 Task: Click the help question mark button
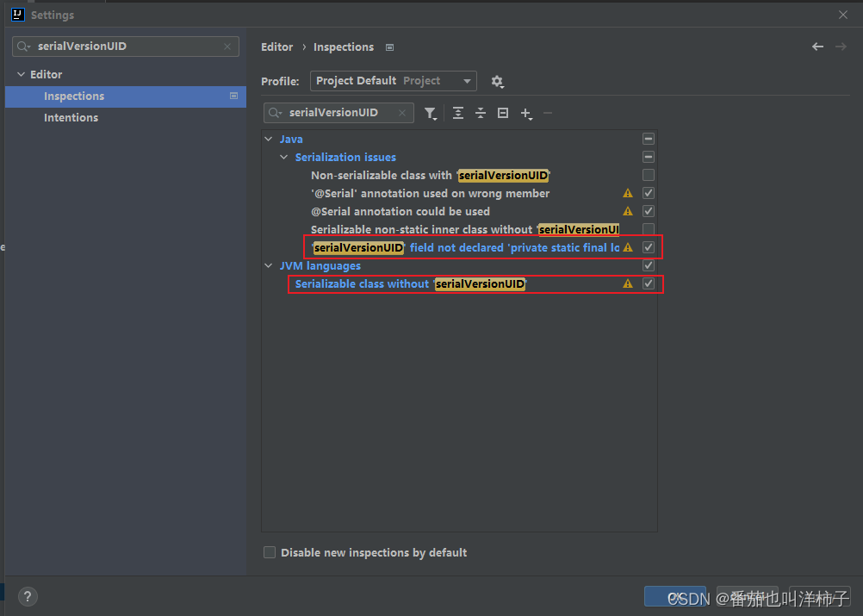pyautogui.click(x=28, y=596)
